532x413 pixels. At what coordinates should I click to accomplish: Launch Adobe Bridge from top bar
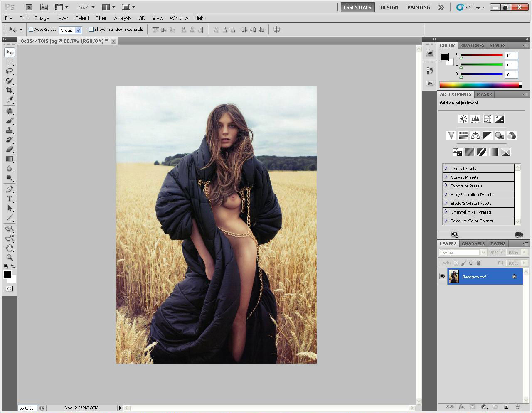point(29,7)
